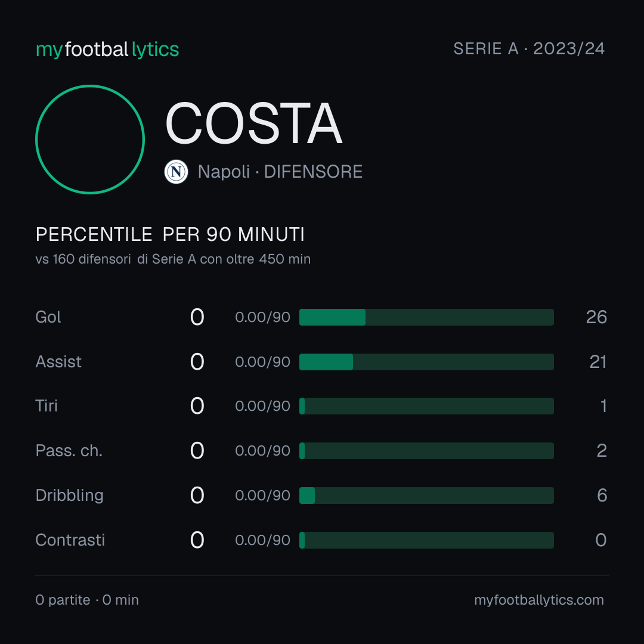Screen dimensions: 644x644
Task: Click the Contrasti percentile bar
Action: click(x=426, y=540)
